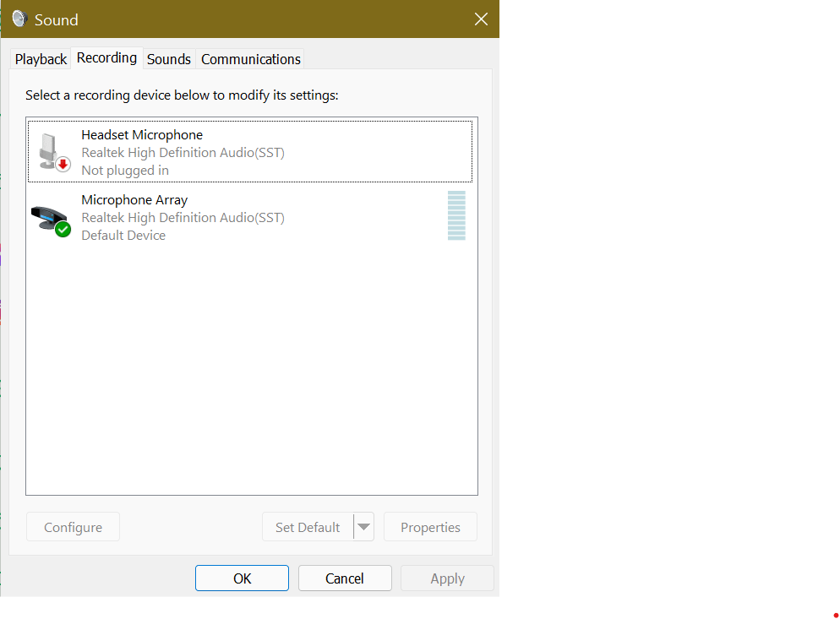
Task: Select the Microphone Array name text
Action: click(134, 200)
